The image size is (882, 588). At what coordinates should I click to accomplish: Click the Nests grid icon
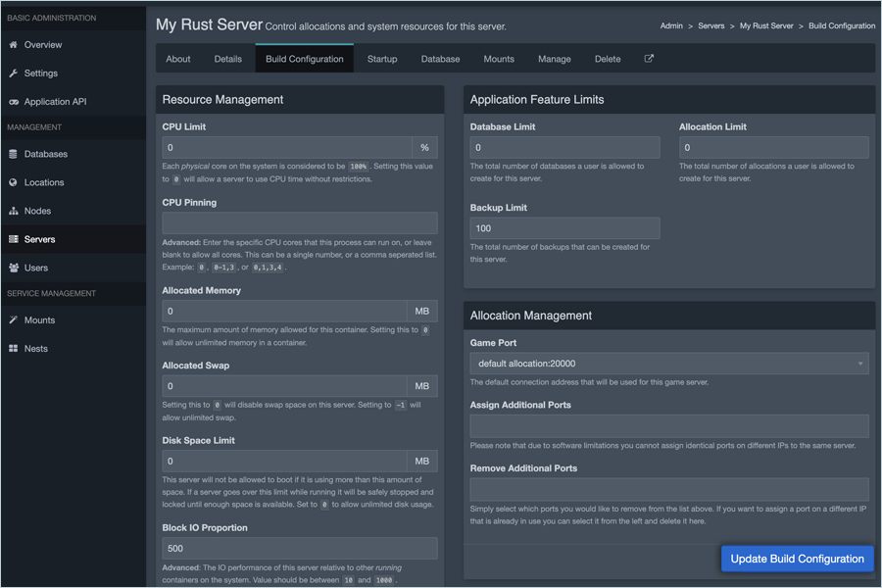[14, 349]
